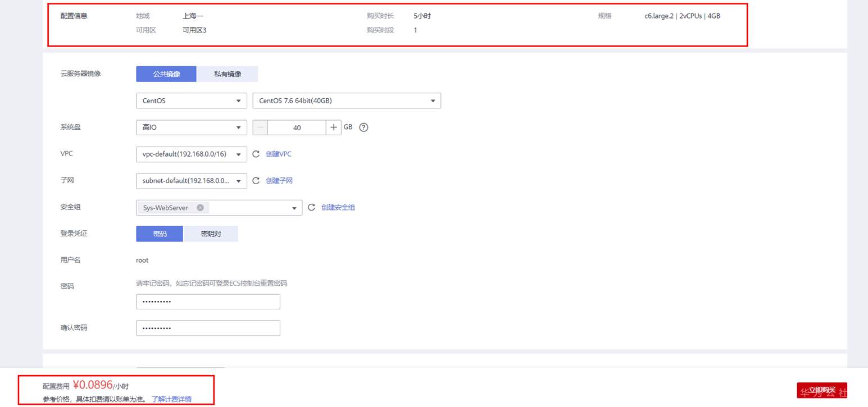Refresh the security group list icon
The height and width of the screenshot is (407, 868).
311,208
